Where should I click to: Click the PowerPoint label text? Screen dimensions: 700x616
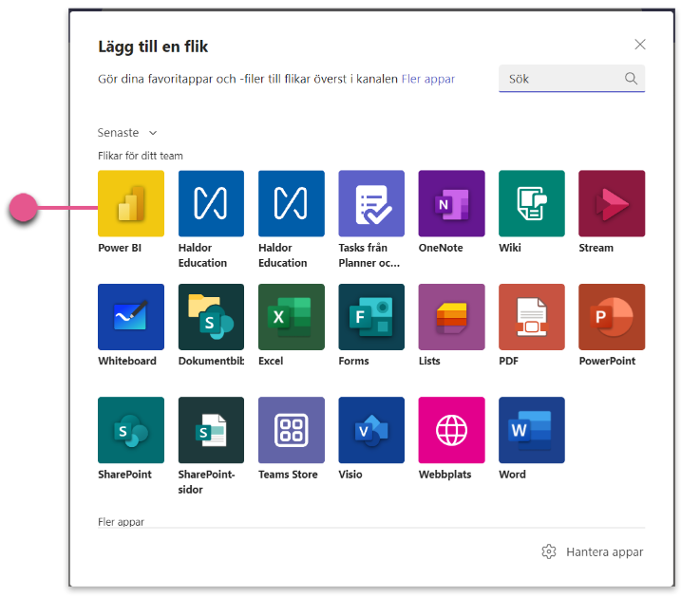coord(607,361)
